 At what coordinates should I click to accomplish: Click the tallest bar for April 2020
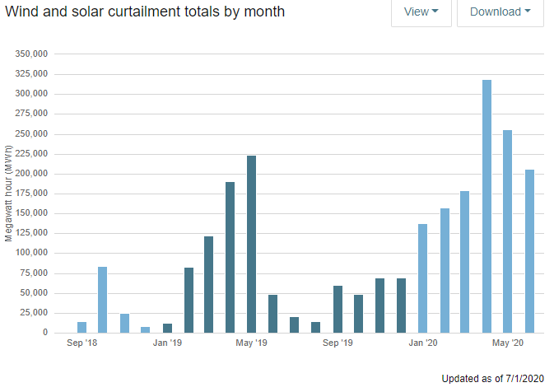pos(486,207)
